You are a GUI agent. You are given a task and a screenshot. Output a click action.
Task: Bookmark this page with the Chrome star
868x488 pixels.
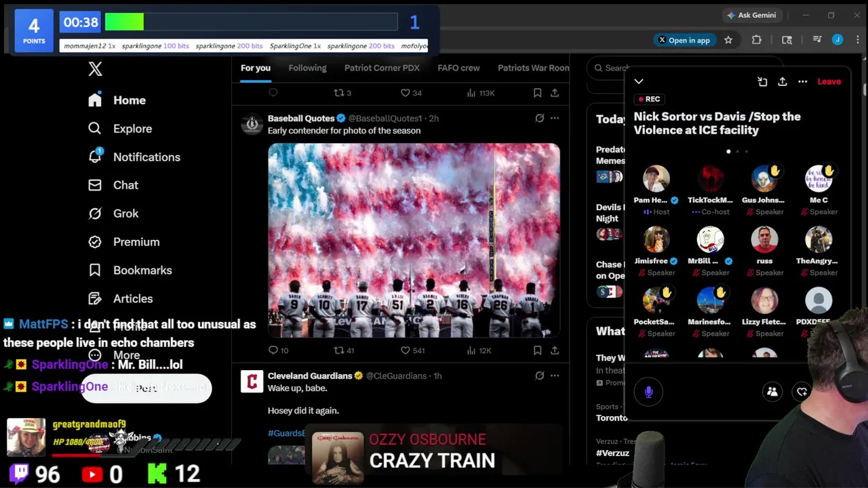point(728,40)
